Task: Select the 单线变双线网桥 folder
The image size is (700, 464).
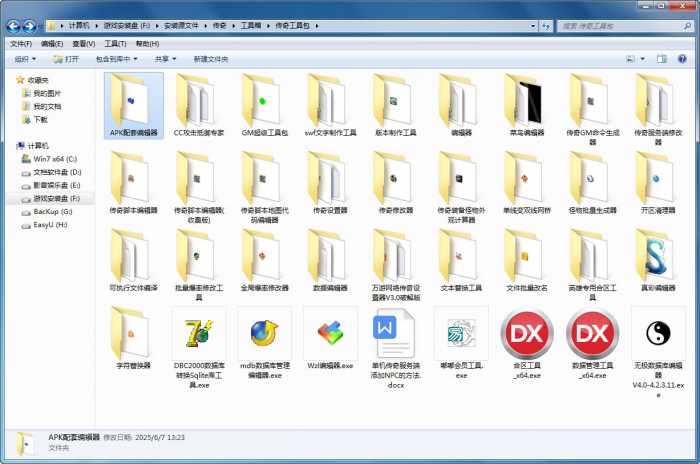Action: pos(527,183)
